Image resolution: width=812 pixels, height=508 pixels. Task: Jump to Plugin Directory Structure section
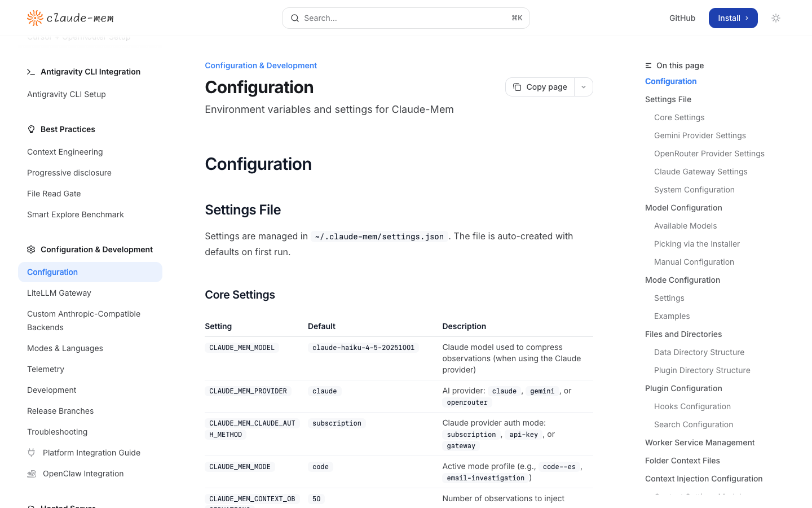[702, 370]
